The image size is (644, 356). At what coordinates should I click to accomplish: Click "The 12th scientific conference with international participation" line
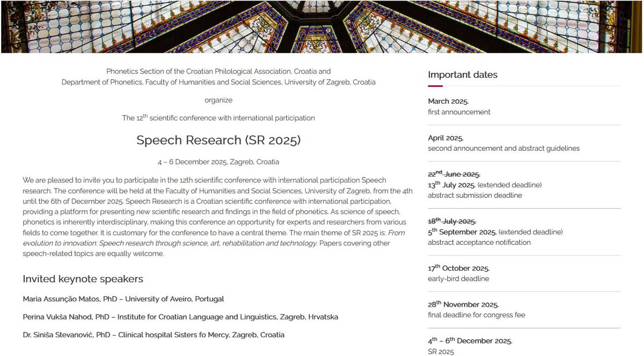[218, 118]
